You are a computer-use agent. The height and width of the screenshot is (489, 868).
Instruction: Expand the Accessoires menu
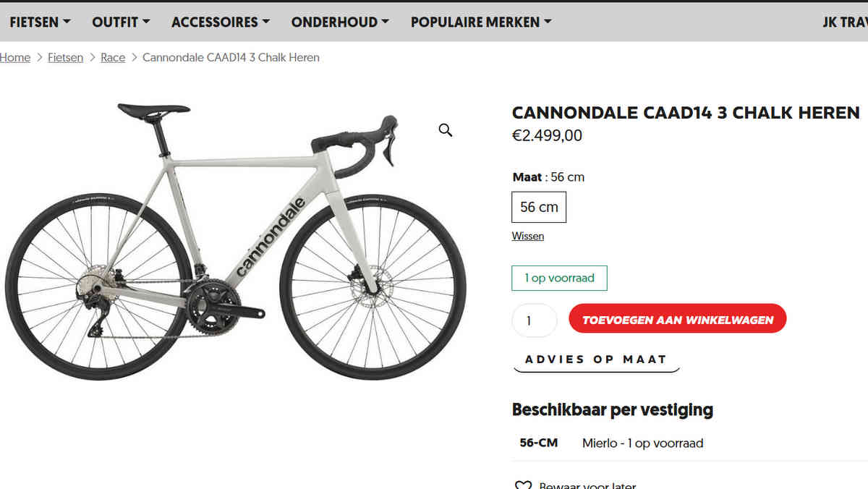point(220,22)
